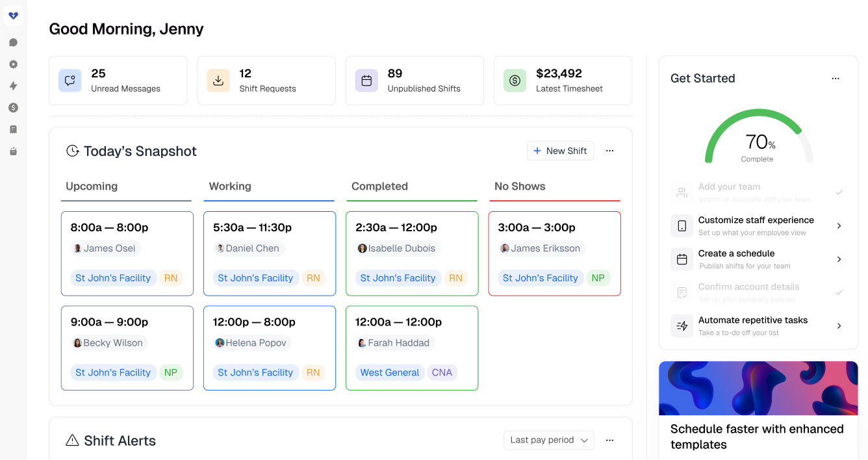Click the Unpublished Shifts calendar icon
This screenshot has width=868, height=460.
click(366, 81)
